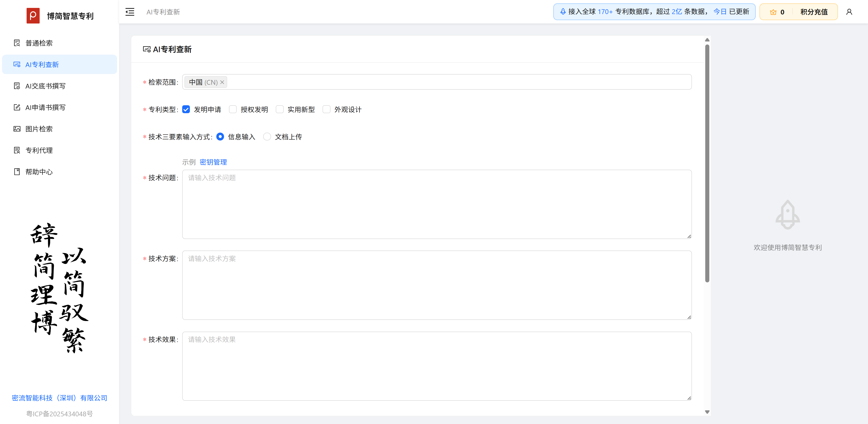Image resolution: width=868 pixels, height=424 pixels.
Task: Click the crown points icon
Action: pos(773,12)
